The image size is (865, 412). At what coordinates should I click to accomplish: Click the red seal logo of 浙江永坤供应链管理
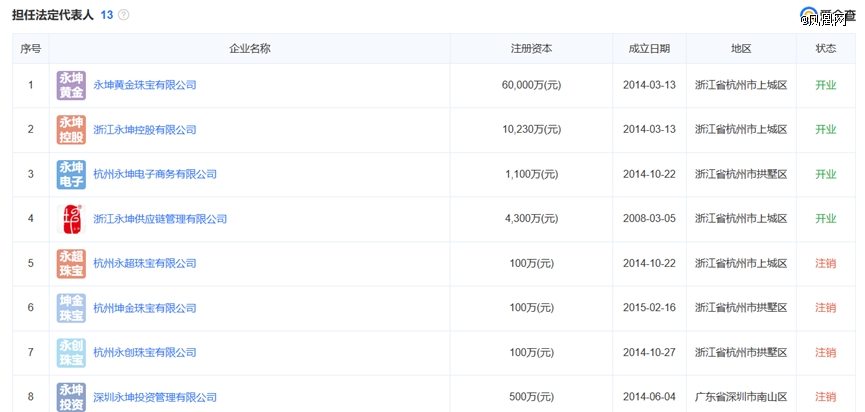pyautogui.click(x=71, y=219)
